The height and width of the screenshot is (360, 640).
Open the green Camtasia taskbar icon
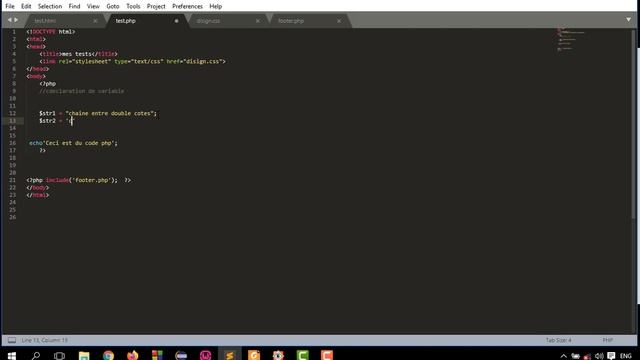(x=302, y=356)
